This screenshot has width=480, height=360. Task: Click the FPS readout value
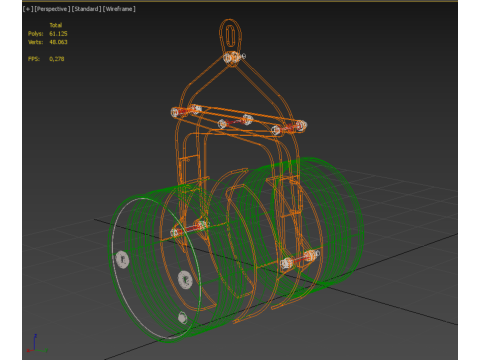tap(57, 59)
